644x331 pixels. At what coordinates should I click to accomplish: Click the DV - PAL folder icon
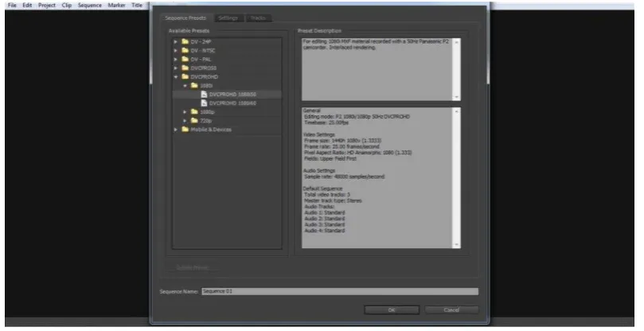[x=185, y=59]
